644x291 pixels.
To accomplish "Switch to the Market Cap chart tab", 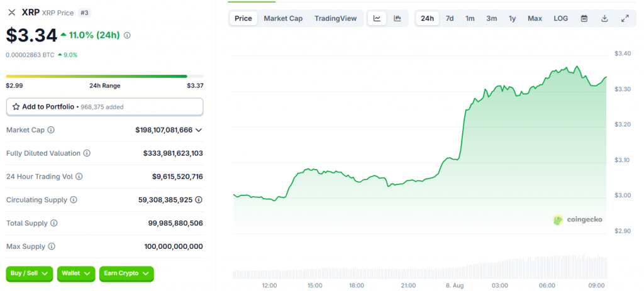I will 283,18.
